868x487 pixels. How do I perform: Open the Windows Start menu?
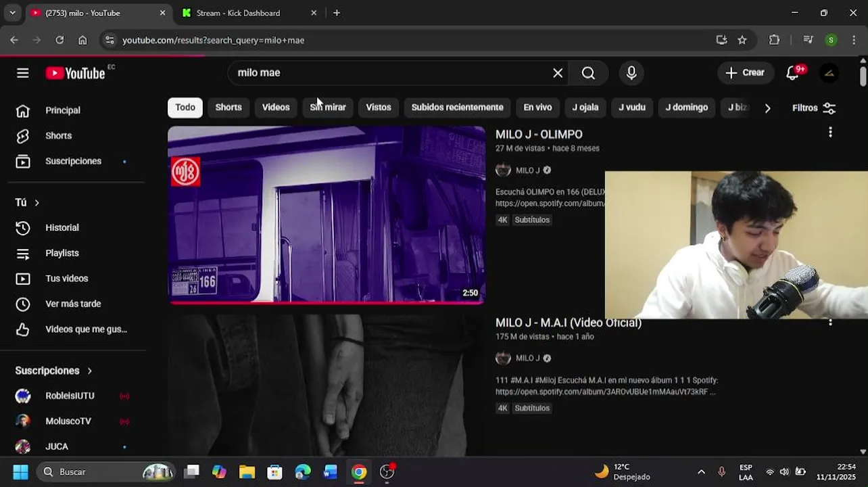tap(20, 471)
